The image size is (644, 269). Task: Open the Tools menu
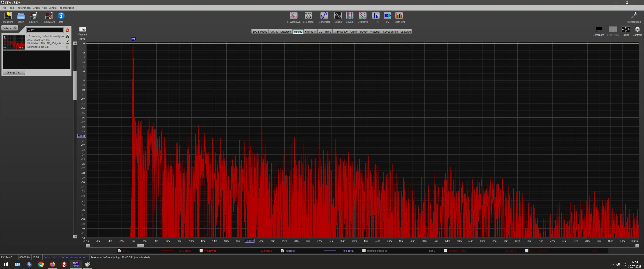[x=11, y=8]
